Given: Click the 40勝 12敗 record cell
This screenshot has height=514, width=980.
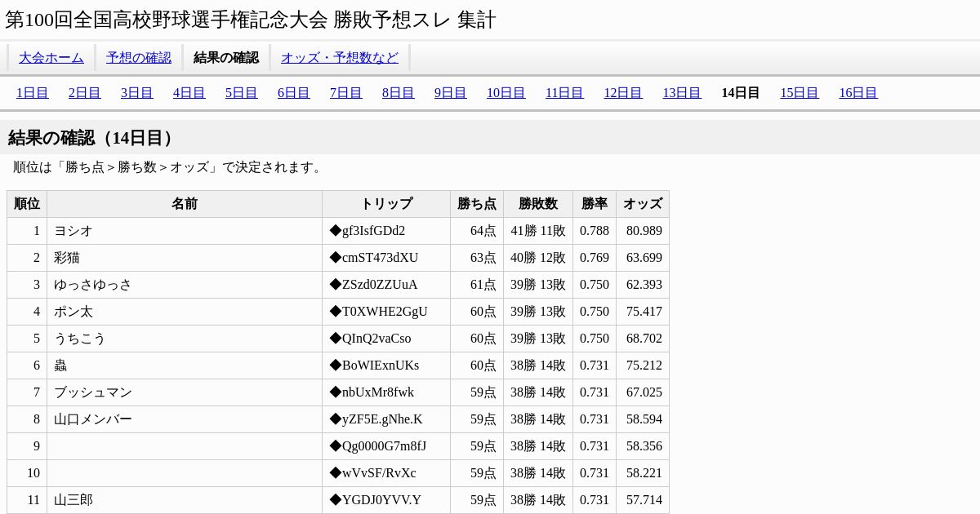Looking at the screenshot, I should click(538, 258).
